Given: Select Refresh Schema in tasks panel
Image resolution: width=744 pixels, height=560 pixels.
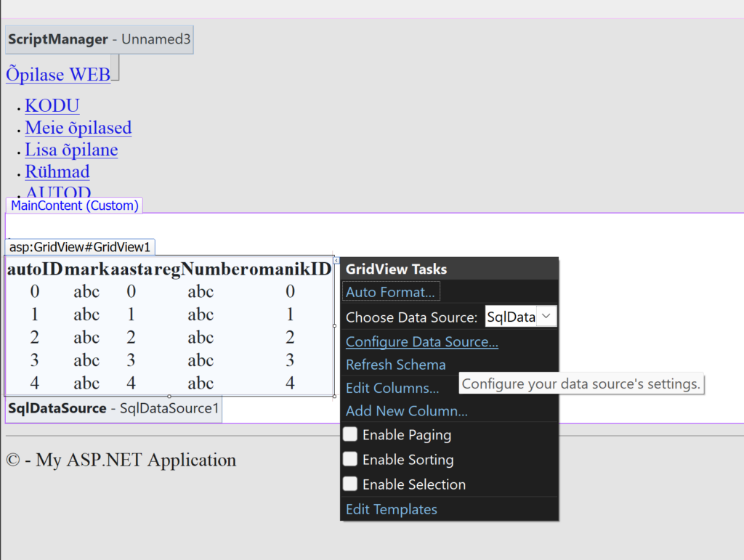Looking at the screenshot, I should pyautogui.click(x=395, y=365).
